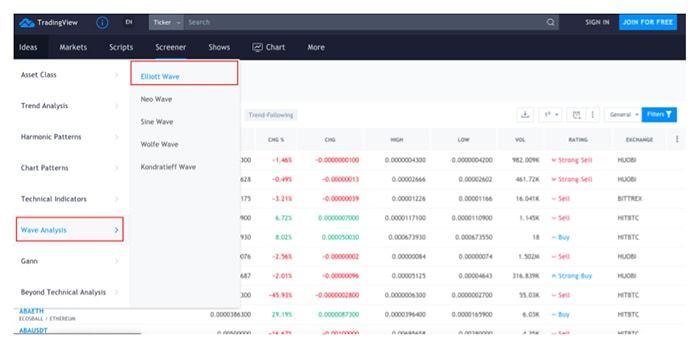Click the 0.0000110900 low value
This screenshot has height=363, width=700.
pos(472,218)
